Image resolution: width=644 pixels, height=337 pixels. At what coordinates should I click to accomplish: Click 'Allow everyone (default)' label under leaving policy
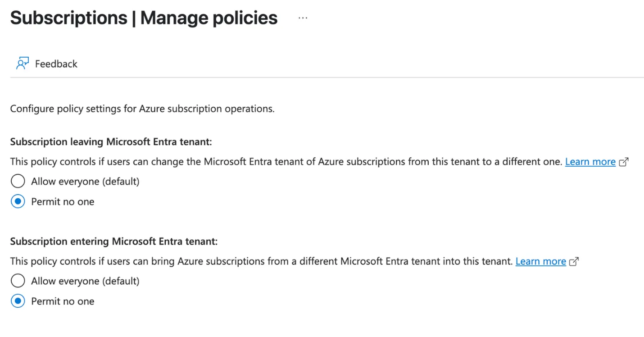click(x=85, y=182)
